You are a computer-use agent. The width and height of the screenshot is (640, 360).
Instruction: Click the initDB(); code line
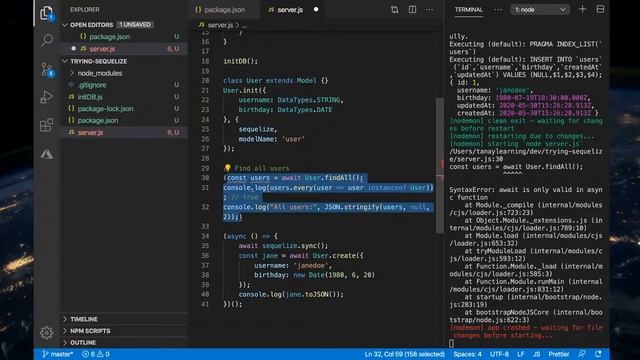[x=240, y=61]
